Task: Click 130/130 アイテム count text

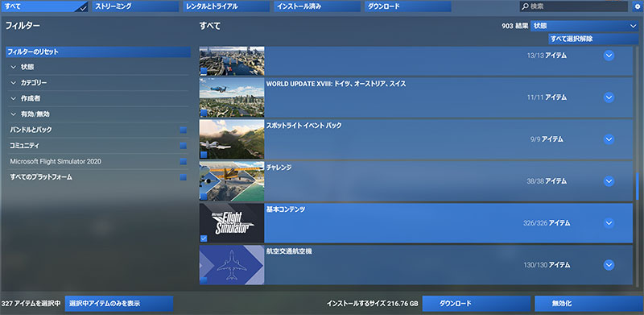Action: pyautogui.click(x=547, y=265)
